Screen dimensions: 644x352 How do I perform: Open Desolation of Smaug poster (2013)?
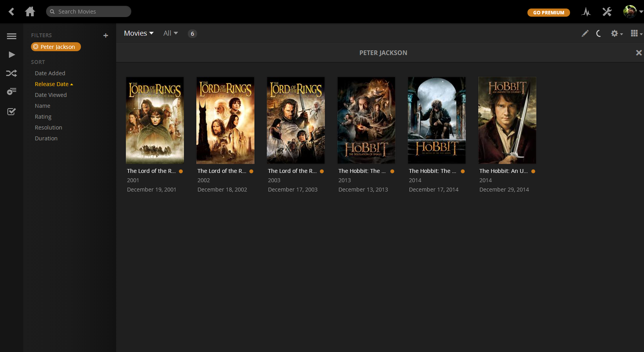coord(366,120)
